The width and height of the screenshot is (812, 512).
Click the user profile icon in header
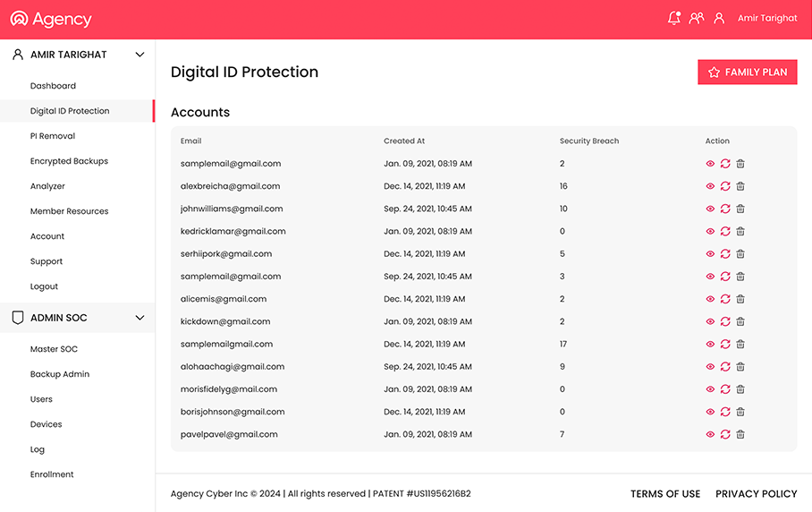(x=719, y=18)
